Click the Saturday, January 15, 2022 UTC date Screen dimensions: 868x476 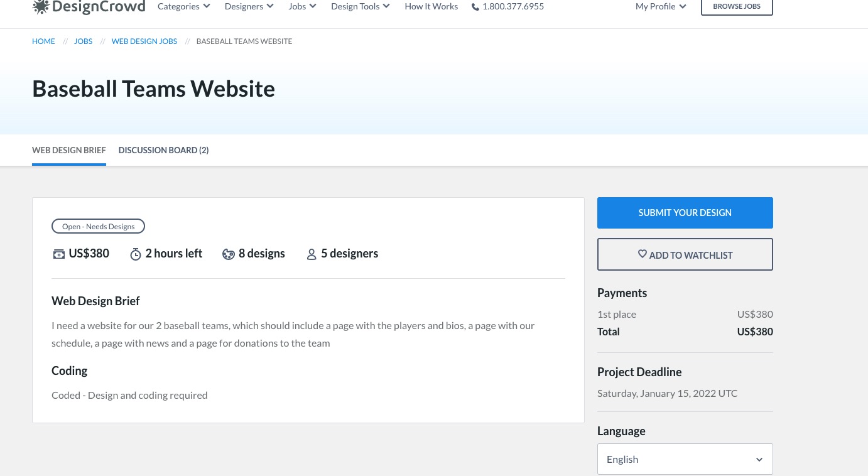668,393
